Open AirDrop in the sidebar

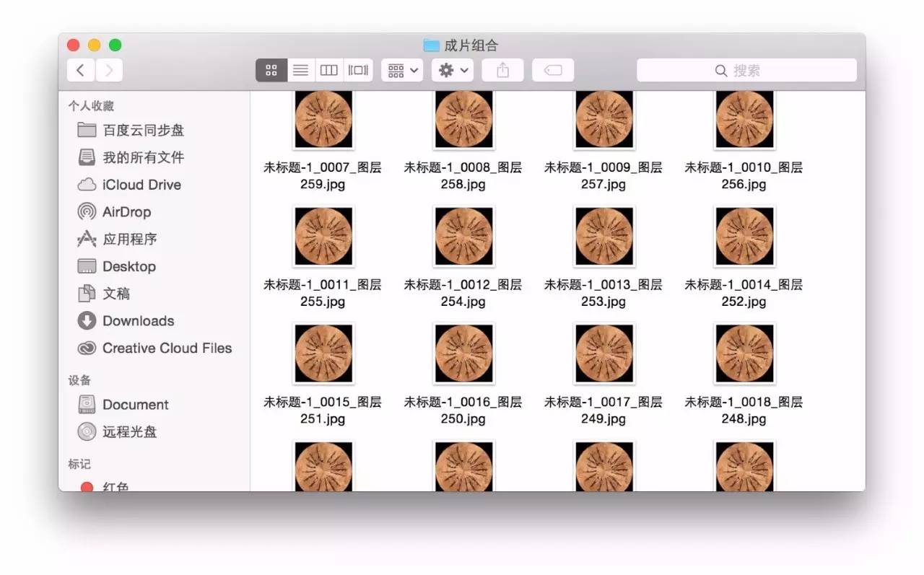click(126, 212)
